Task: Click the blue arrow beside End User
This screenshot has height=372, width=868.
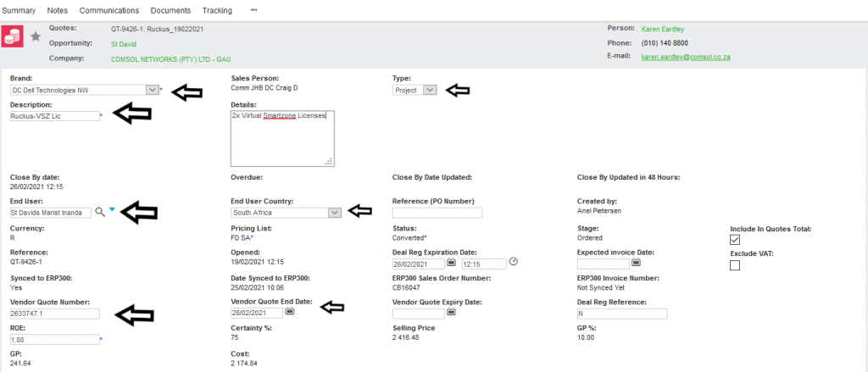Action: point(112,209)
